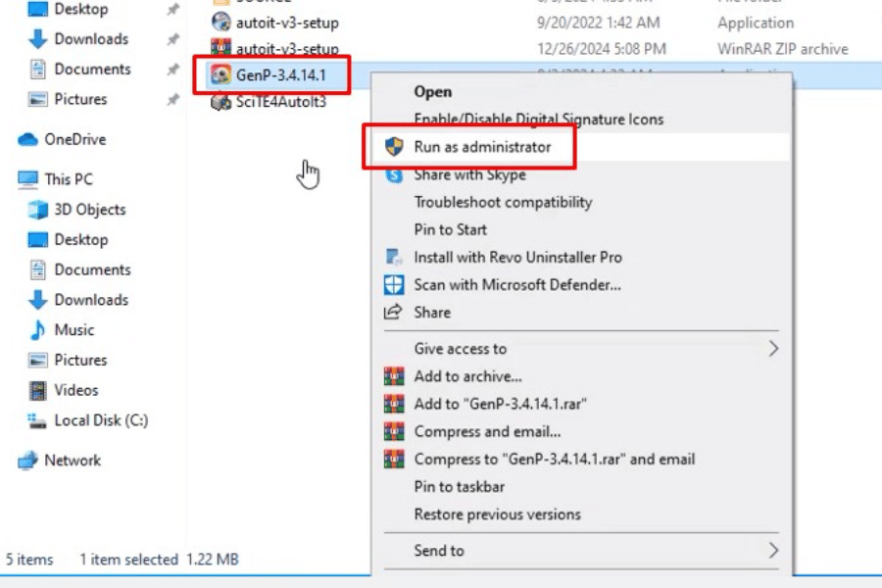The height and width of the screenshot is (588, 882).
Task: Click the GenP-3.4.14.1 application icon
Action: coord(220,75)
